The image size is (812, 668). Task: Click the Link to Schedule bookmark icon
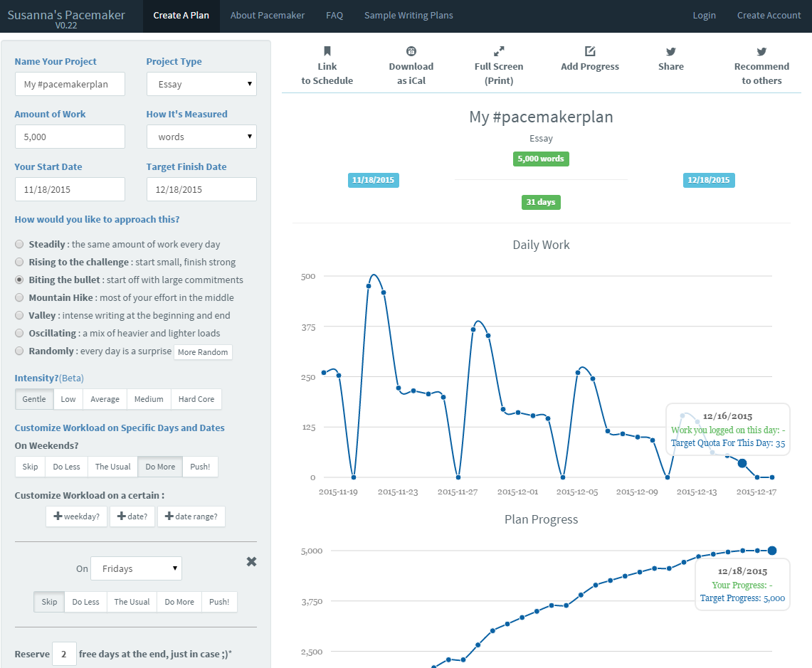pyautogui.click(x=327, y=51)
